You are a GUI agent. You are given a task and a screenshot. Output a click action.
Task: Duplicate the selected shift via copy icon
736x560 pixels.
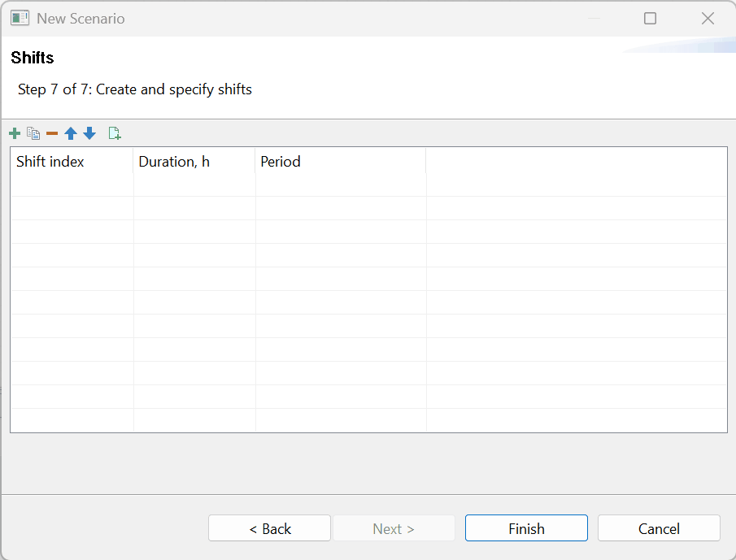tap(33, 133)
